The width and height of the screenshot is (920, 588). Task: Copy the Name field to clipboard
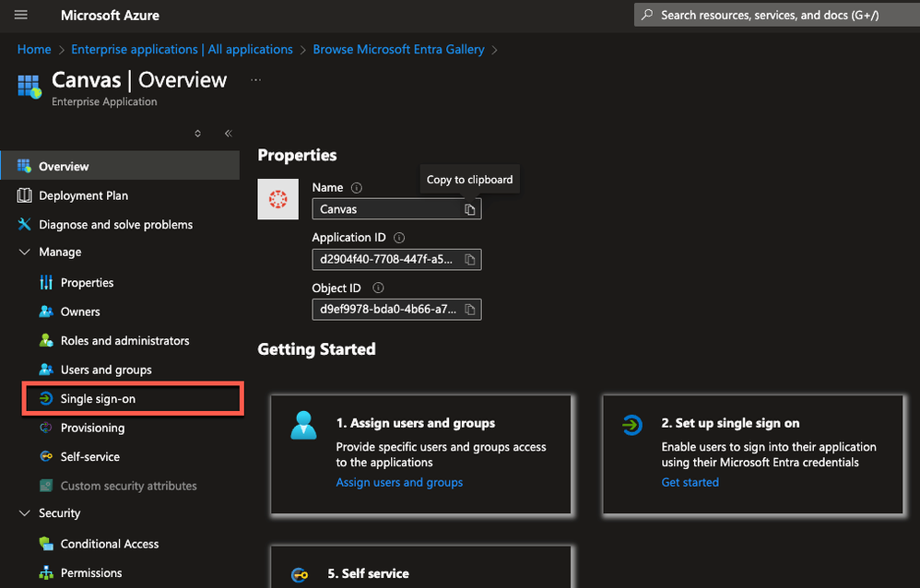469,209
